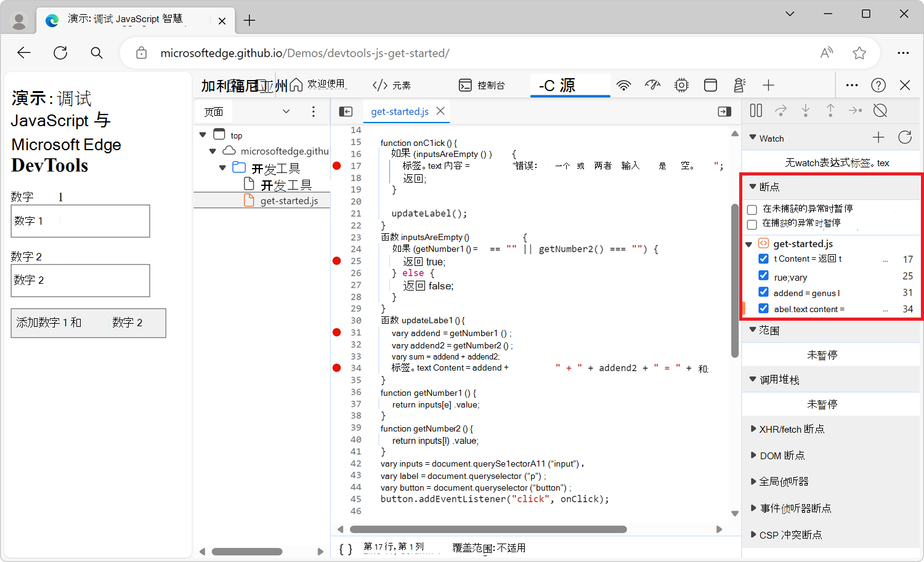This screenshot has width=924, height=562.
Task: Open the Page navigator dropdown
Action: point(286,111)
